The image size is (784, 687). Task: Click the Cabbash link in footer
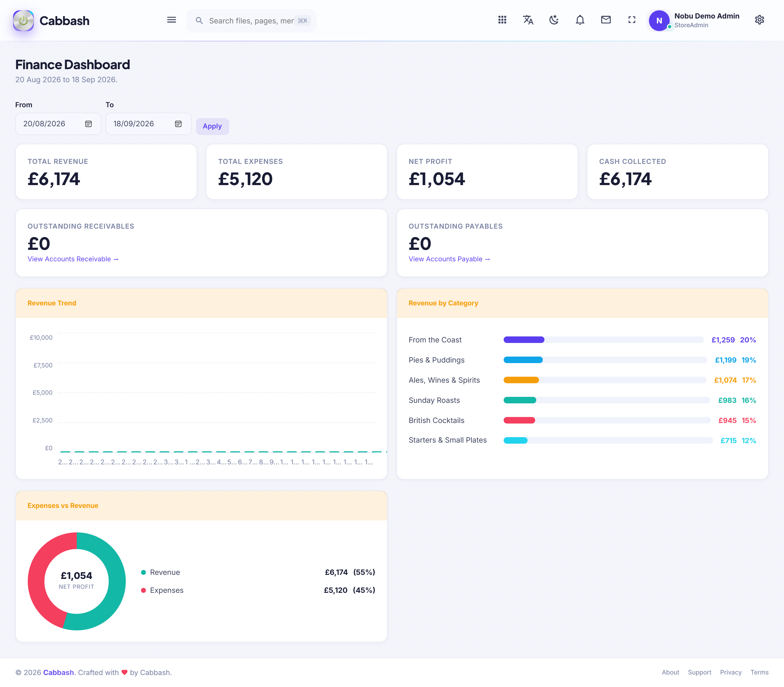point(58,672)
